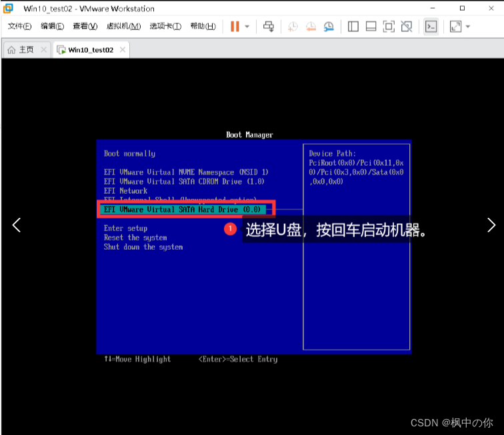Open the 虚拟机(M) menu
The image size is (504, 435).
tap(123, 26)
